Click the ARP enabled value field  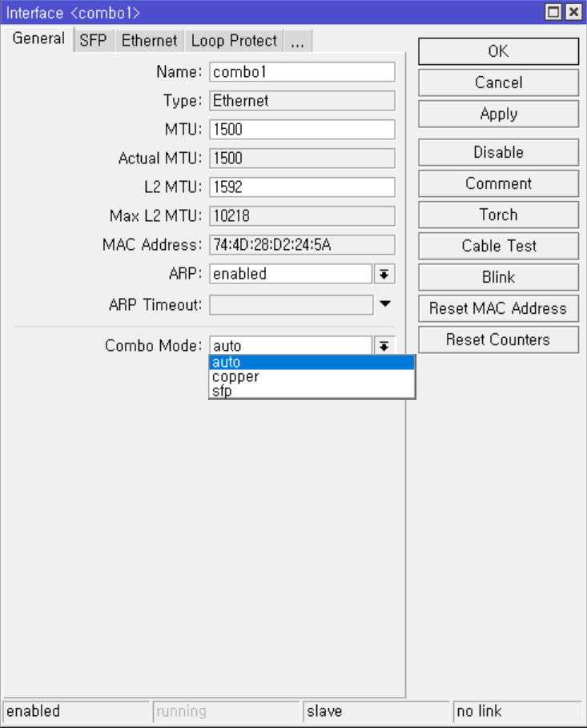[x=291, y=274]
